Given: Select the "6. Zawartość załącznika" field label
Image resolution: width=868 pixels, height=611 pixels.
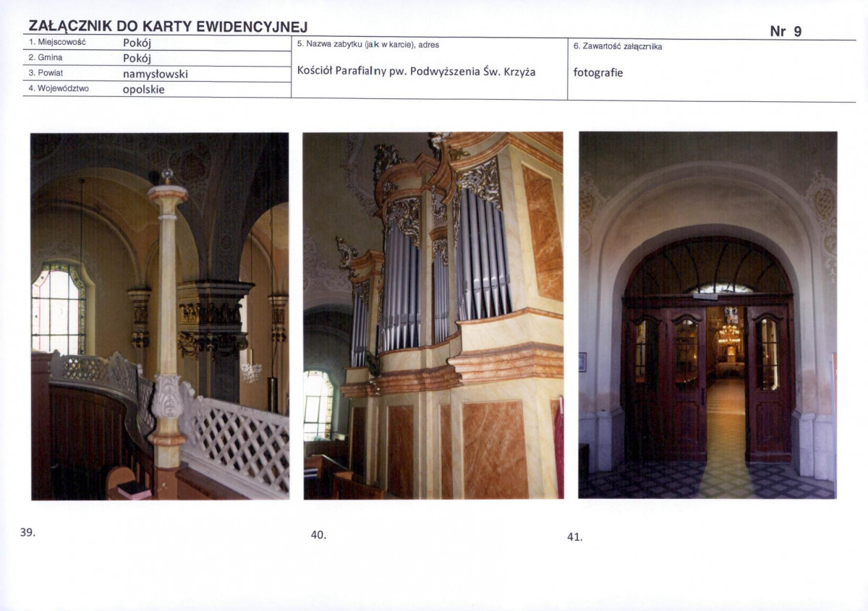Looking at the screenshot, I should point(617,46).
